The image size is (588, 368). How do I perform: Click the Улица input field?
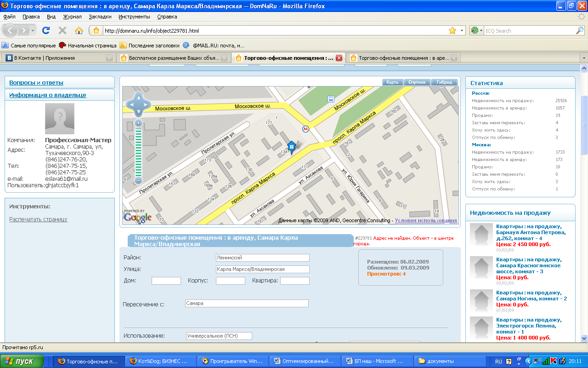(262, 269)
